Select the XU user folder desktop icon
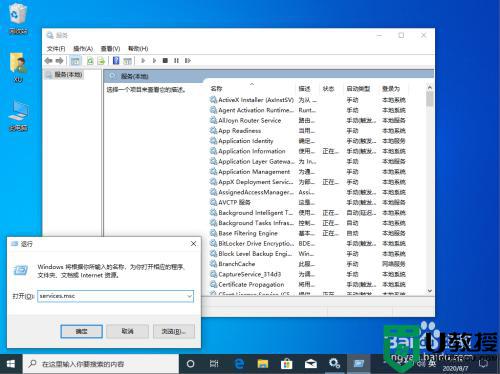This screenshot has width=500, height=374. 18,67
